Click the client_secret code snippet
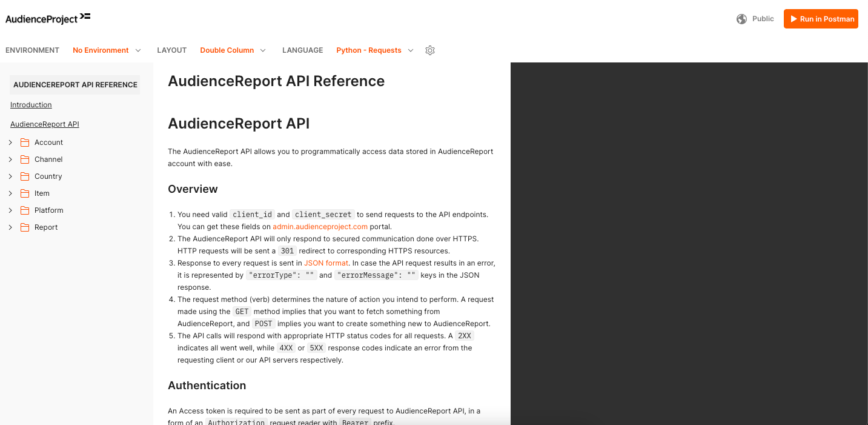Image resolution: width=868 pixels, height=425 pixels. click(323, 215)
